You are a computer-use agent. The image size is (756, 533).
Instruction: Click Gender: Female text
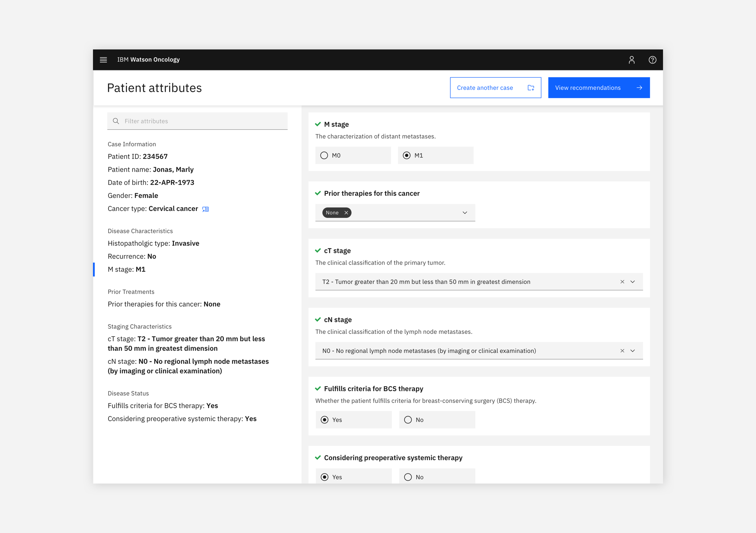133,196
